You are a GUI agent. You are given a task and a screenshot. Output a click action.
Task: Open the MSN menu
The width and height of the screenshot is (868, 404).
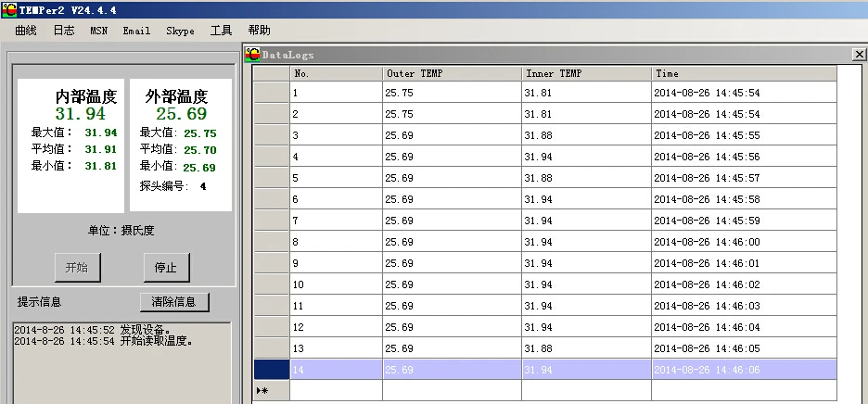[x=99, y=31]
